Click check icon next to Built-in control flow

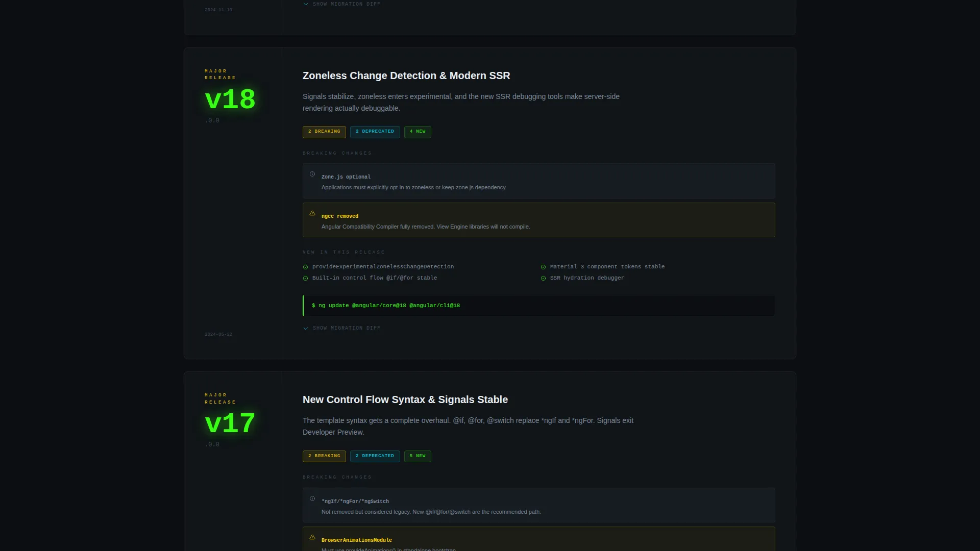coord(306,279)
